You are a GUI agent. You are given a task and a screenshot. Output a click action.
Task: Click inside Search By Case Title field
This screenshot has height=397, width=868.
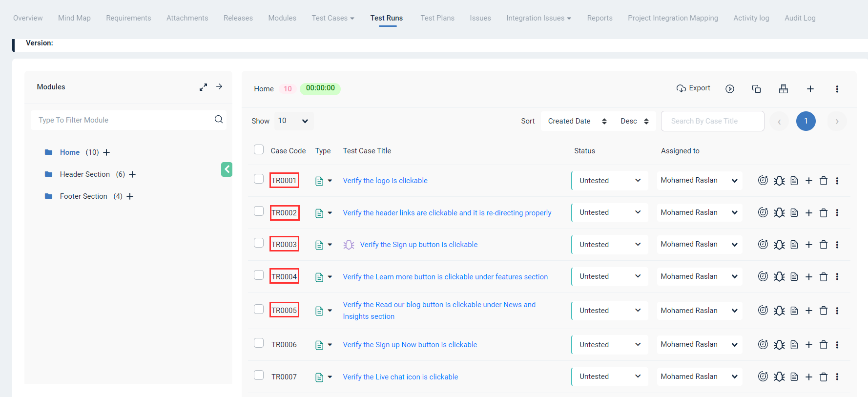[713, 121]
